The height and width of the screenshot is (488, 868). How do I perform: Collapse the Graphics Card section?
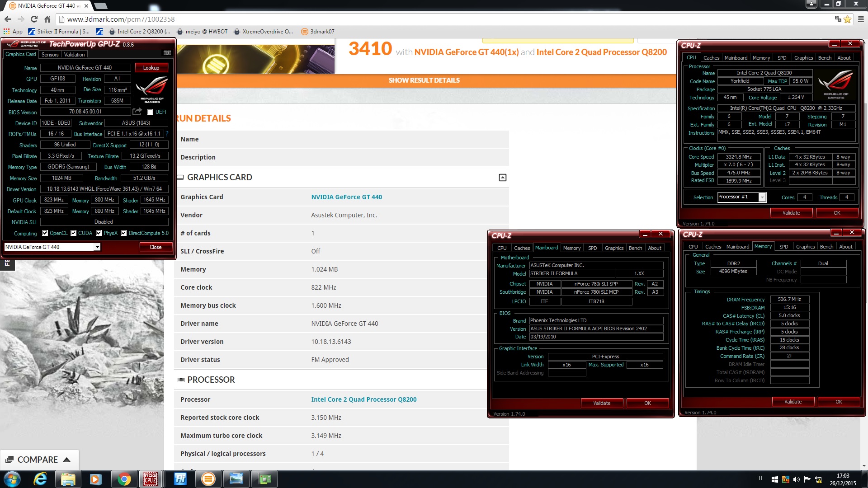pos(502,178)
